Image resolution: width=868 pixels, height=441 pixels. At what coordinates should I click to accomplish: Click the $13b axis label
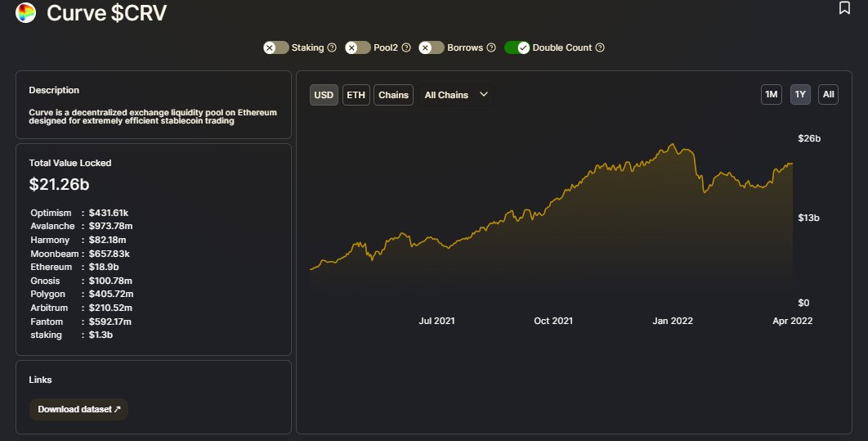(809, 218)
